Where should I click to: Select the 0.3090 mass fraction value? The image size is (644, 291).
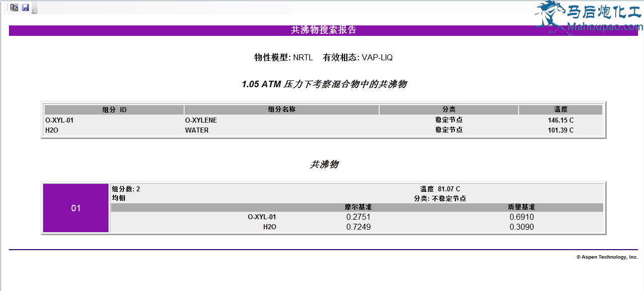click(522, 227)
